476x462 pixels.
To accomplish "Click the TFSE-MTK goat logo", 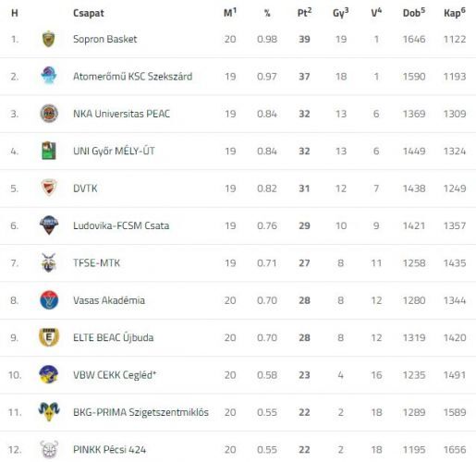I will pyautogui.click(x=49, y=262).
